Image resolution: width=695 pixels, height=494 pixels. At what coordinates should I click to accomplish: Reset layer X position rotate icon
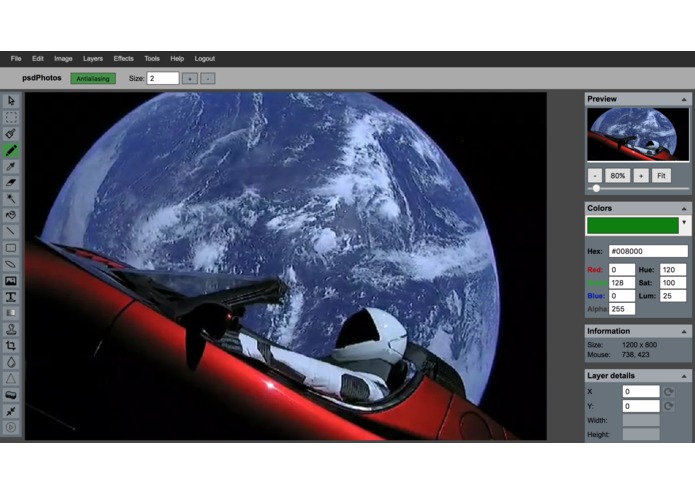668,392
